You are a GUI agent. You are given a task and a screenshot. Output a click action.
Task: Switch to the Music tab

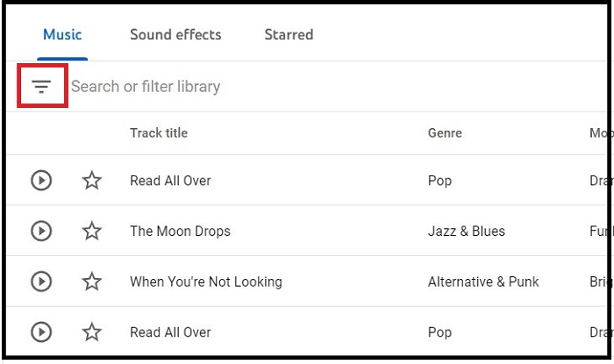coord(62,35)
